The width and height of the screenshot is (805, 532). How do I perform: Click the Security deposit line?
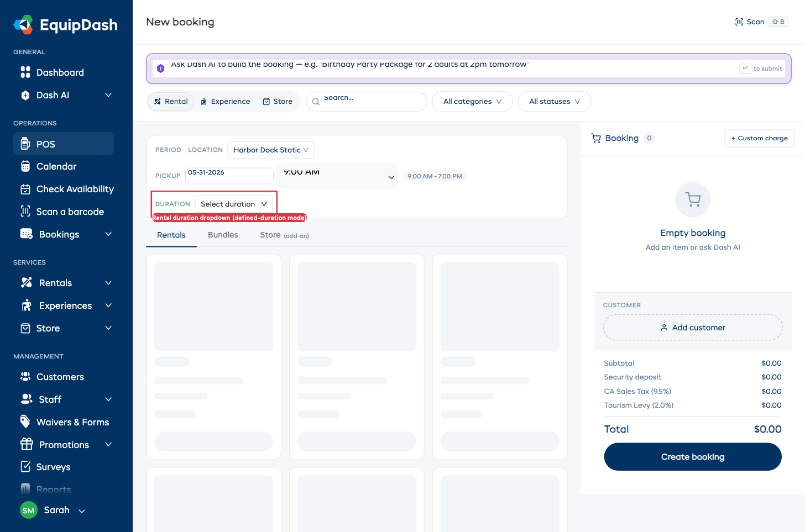693,377
